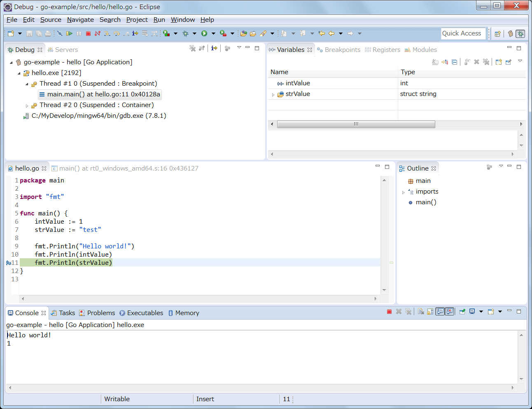Select the Step Over icon
Image resolution: width=532 pixels, height=409 pixels.
point(117,33)
